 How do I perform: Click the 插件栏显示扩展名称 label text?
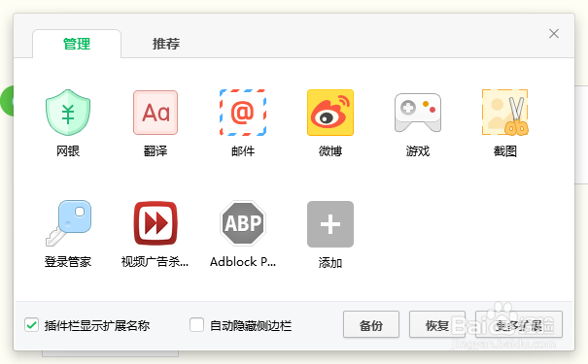(97, 325)
